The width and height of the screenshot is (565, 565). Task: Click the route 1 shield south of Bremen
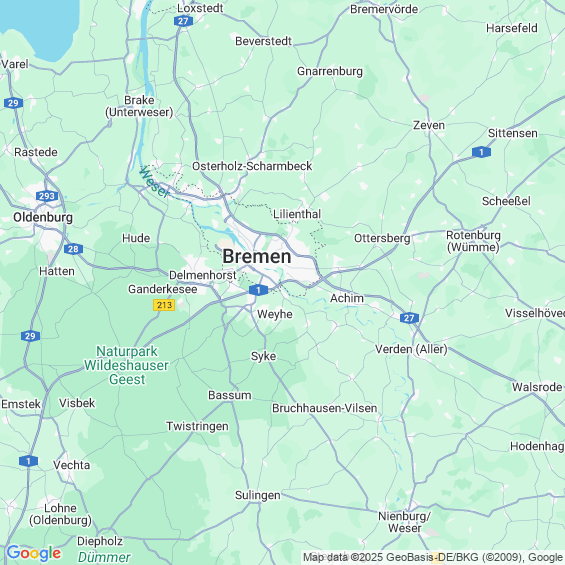[258, 290]
